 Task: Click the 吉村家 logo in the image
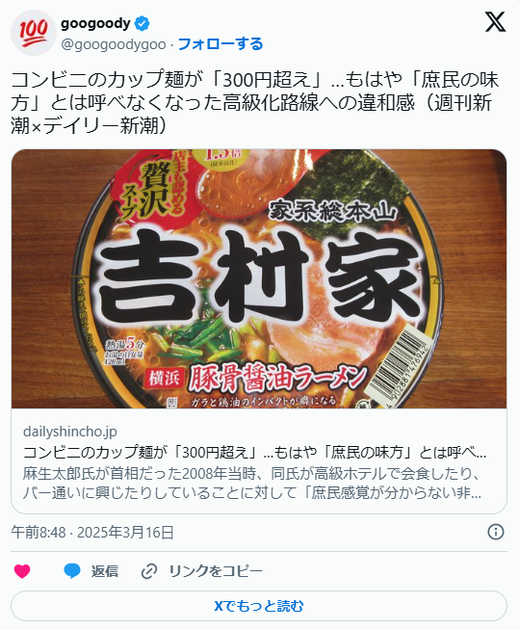(260, 278)
